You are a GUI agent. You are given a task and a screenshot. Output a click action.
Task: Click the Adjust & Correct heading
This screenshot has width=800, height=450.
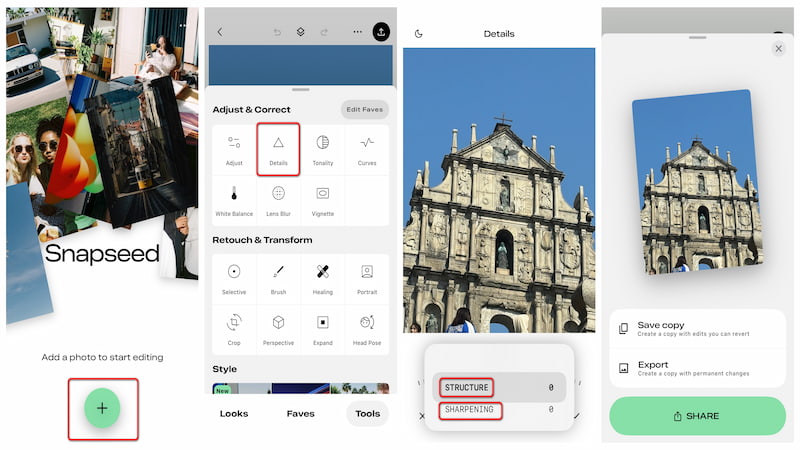[251, 109]
